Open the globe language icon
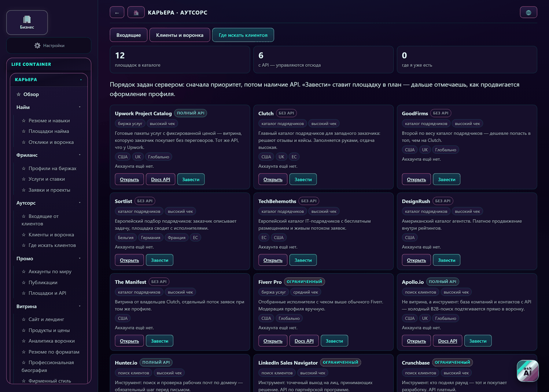 coord(529,12)
